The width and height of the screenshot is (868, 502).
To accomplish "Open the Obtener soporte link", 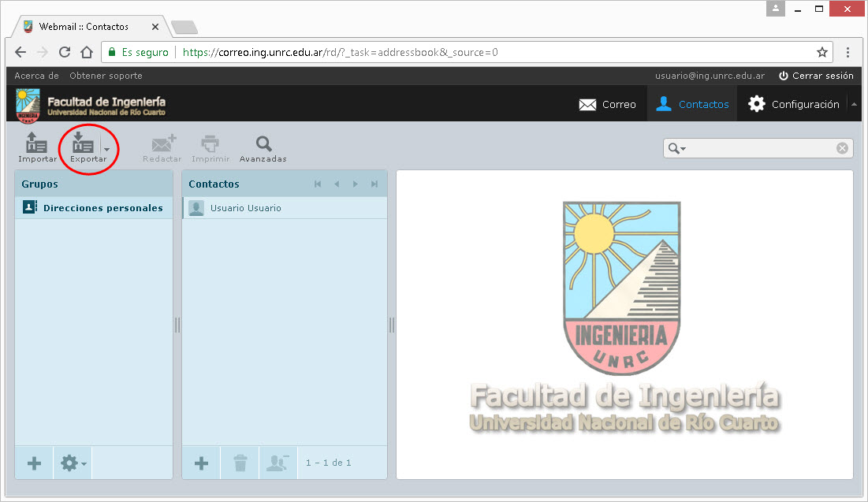I will tap(106, 76).
